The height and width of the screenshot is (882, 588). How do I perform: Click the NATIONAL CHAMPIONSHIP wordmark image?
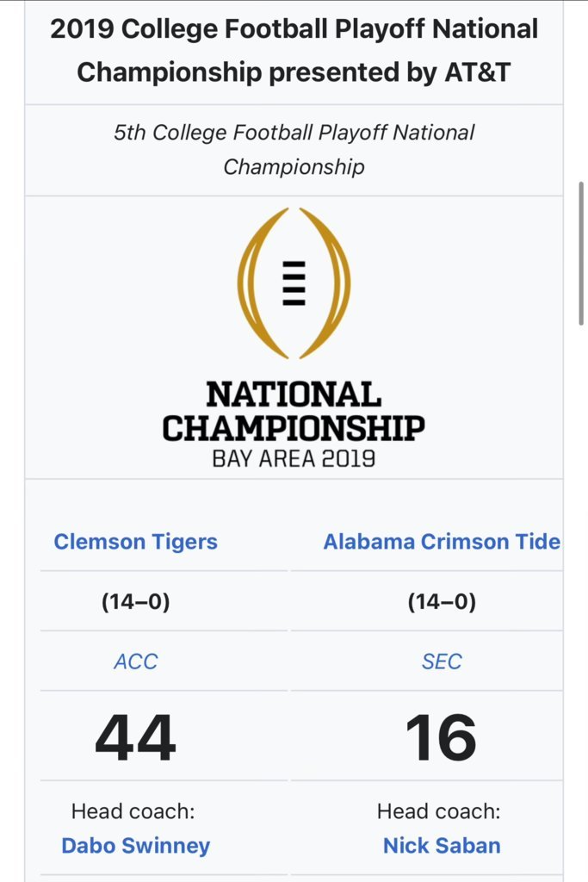(x=294, y=412)
